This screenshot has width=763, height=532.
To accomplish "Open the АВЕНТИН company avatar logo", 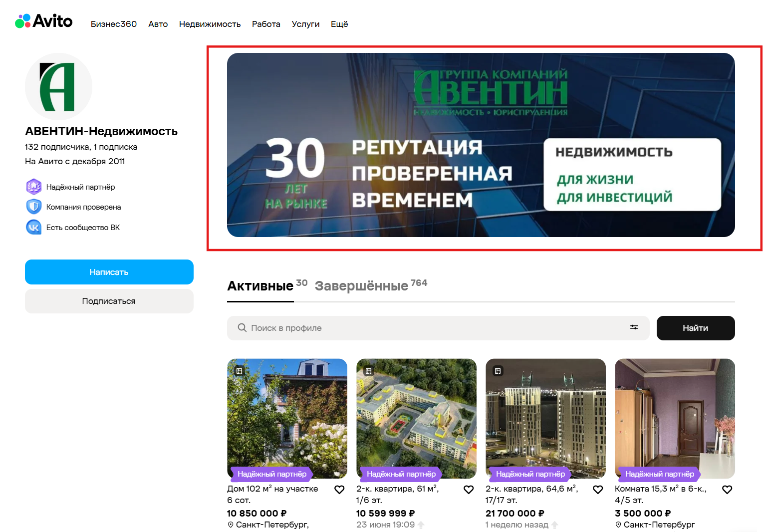I will point(58,86).
